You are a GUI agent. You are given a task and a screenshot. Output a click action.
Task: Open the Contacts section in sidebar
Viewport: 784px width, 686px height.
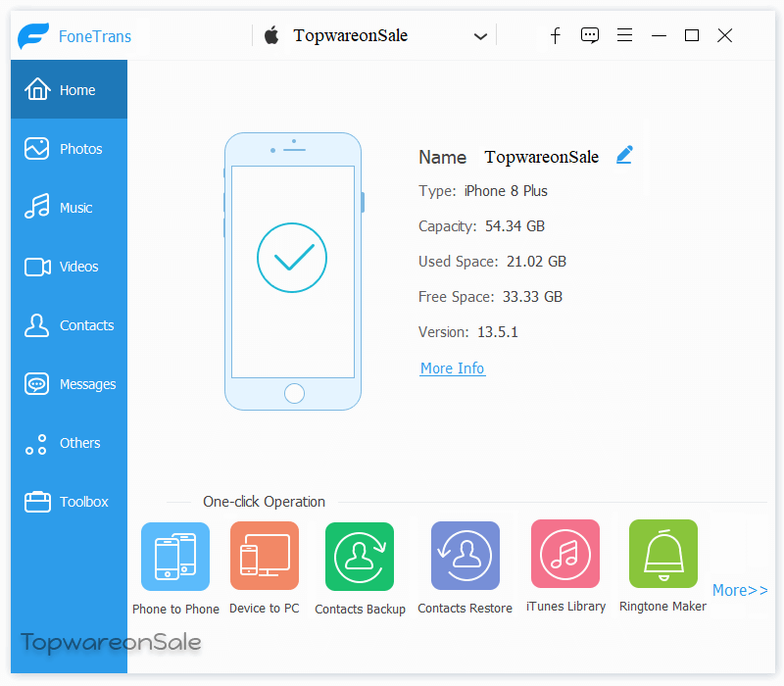[x=69, y=325]
